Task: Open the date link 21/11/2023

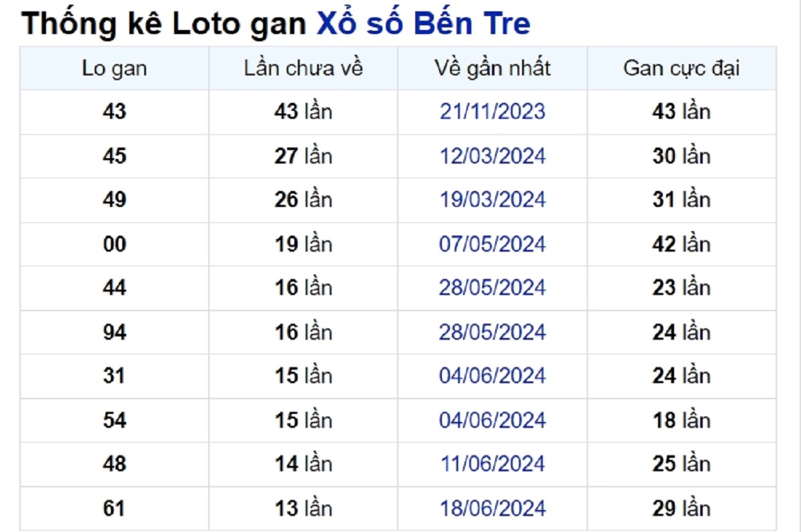Action: coord(493,111)
